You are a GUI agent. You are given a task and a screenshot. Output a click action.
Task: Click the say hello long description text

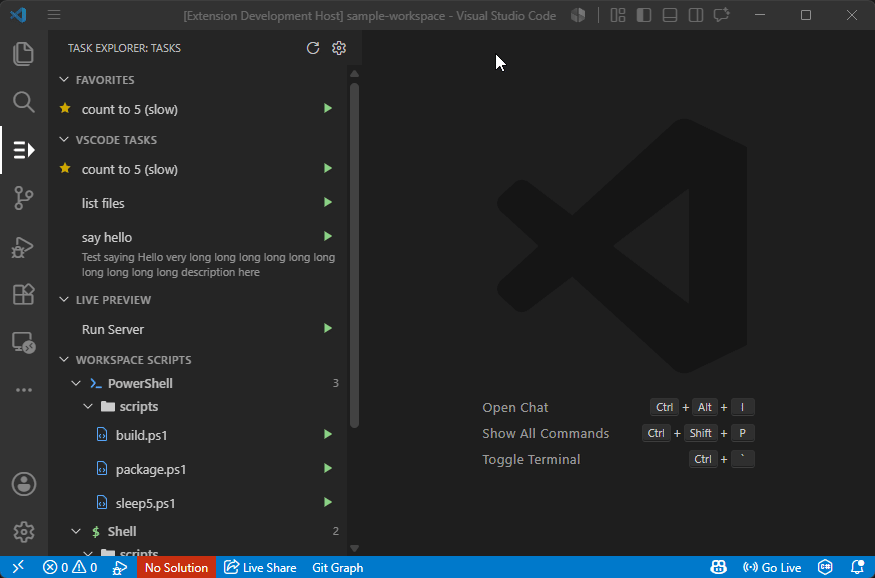point(208,264)
